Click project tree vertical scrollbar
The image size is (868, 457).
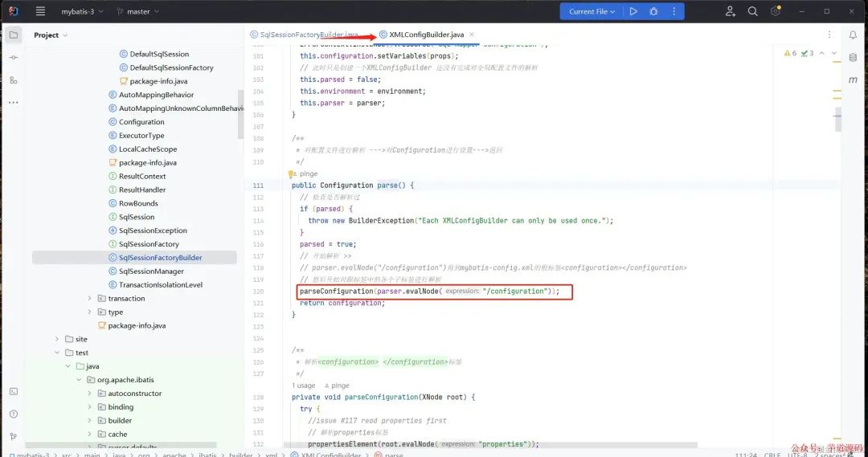tap(240, 114)
